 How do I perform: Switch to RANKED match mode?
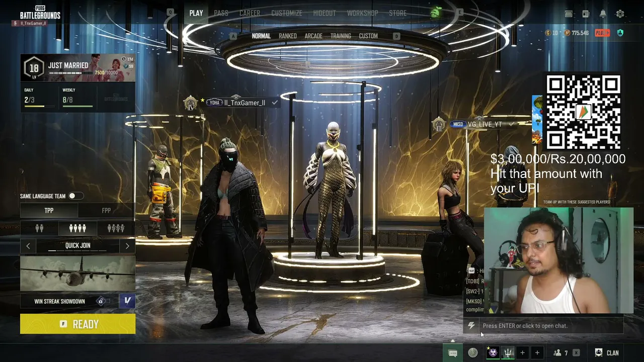point(288,36)
